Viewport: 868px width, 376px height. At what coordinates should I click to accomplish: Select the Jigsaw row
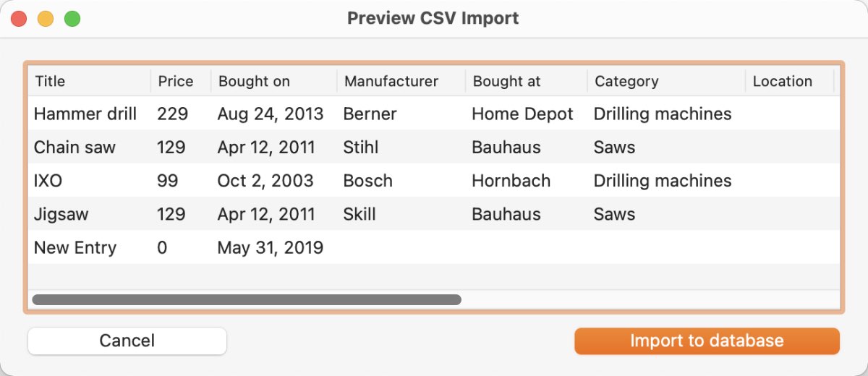434,214
